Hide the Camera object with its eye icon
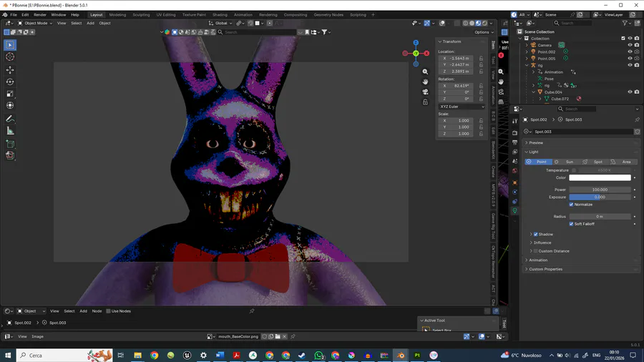The image size is (644, 362). (630, 45)
